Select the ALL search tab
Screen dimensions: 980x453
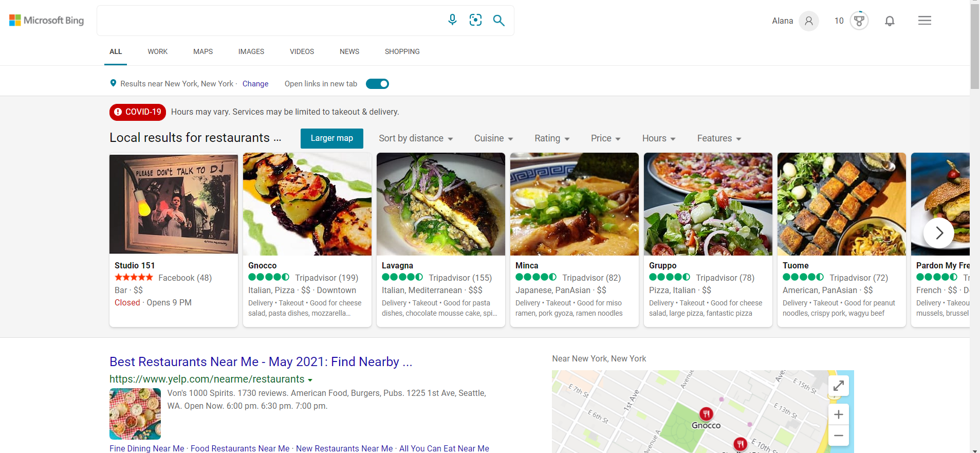tap(116, 51)
